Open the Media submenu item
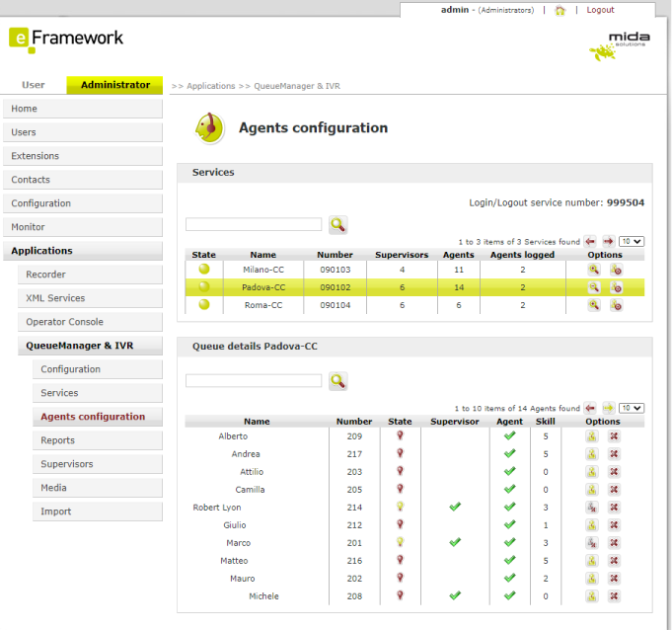Screen dimensions: 672x630 (98, 488)
